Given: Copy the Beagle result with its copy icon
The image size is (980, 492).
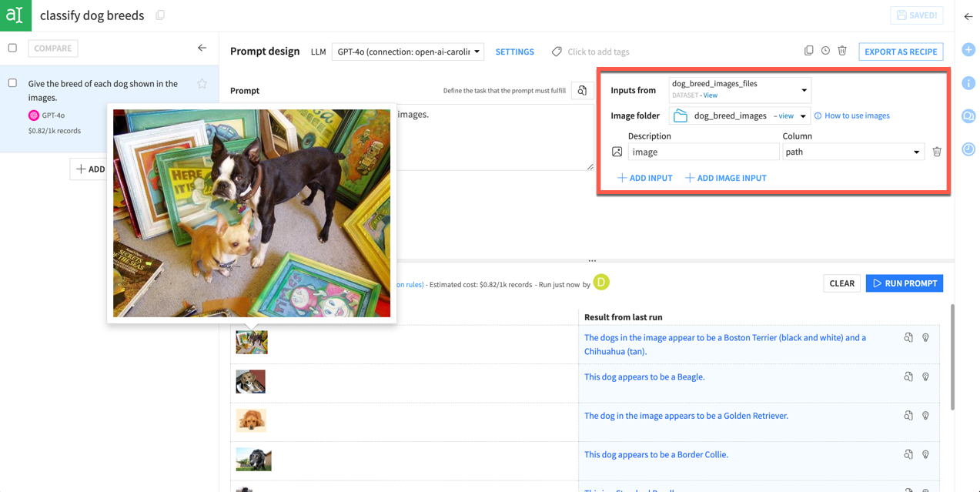Looking at the screenshot, I should pyautogui.click(x=908, y=377).
